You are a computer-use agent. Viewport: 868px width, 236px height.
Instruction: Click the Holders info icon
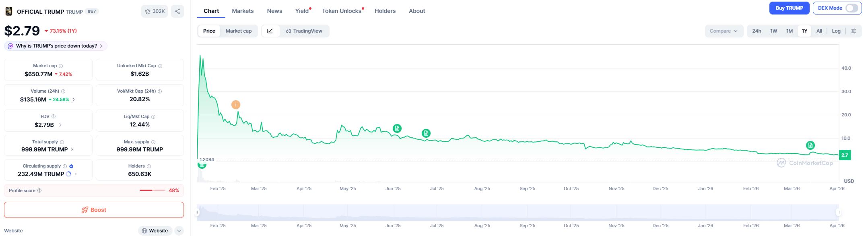(x=149, y=166)
